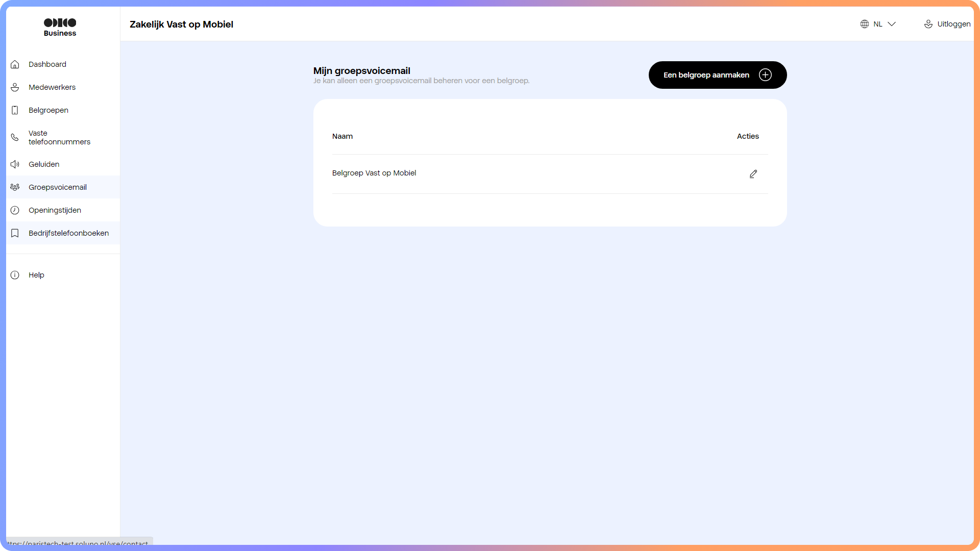This screenshot has width=980, height=551.
Task: Switch to the Groepsvoicemail section
Action: click(x=57, y=187)
